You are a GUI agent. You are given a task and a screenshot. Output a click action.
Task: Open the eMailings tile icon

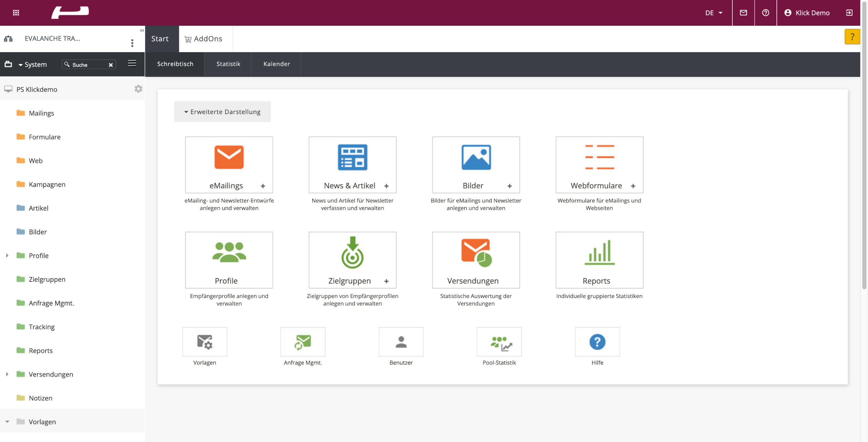[x=229, y=157]
